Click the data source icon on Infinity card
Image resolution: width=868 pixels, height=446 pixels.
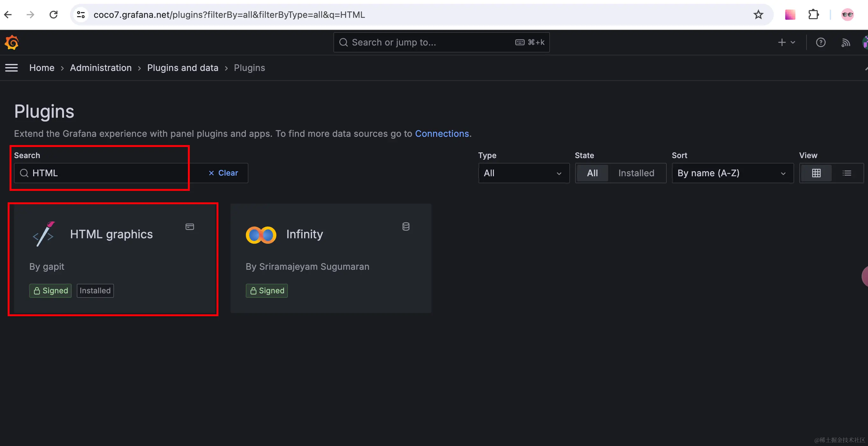click(x=406, y=226)
